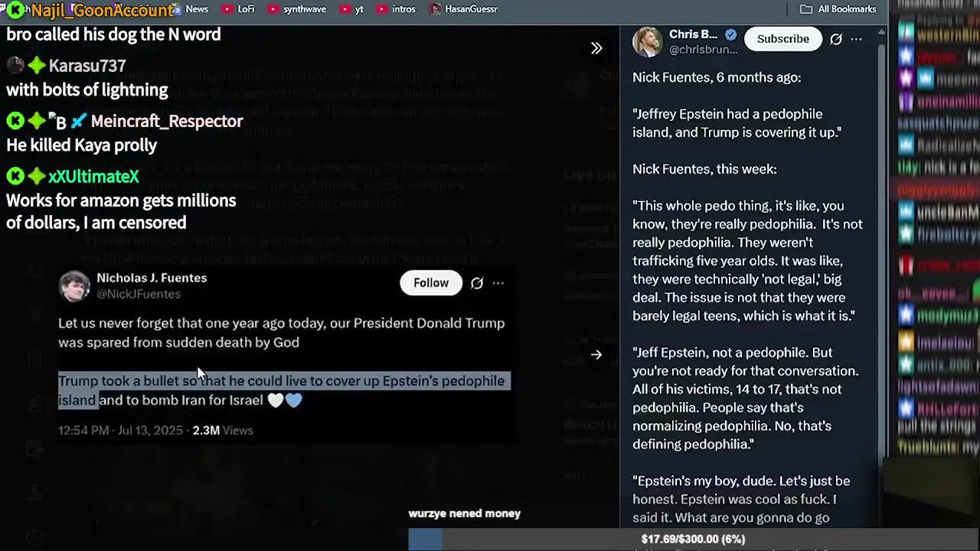Viewport: 980px width, 551px height.
Task: Click the @NickJFuentes handle link
Action: coord(139,294)
